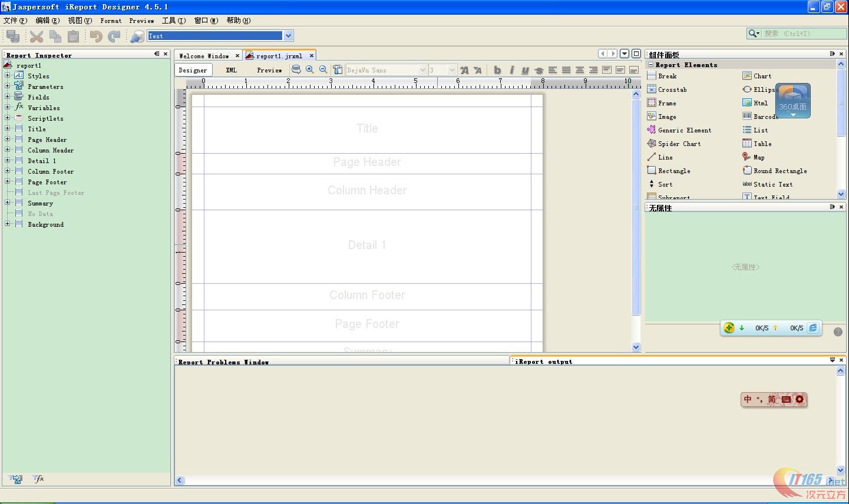Click the Cut scissors icon
Viewport: 849px width, 504px height.
(x=37, y=37)
